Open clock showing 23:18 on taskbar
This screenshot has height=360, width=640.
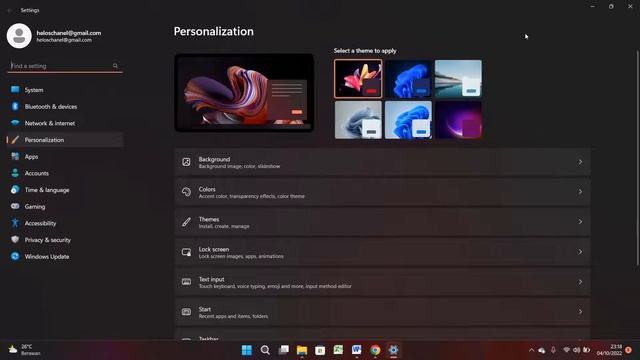pyautogui.click(x=610, y=350)
